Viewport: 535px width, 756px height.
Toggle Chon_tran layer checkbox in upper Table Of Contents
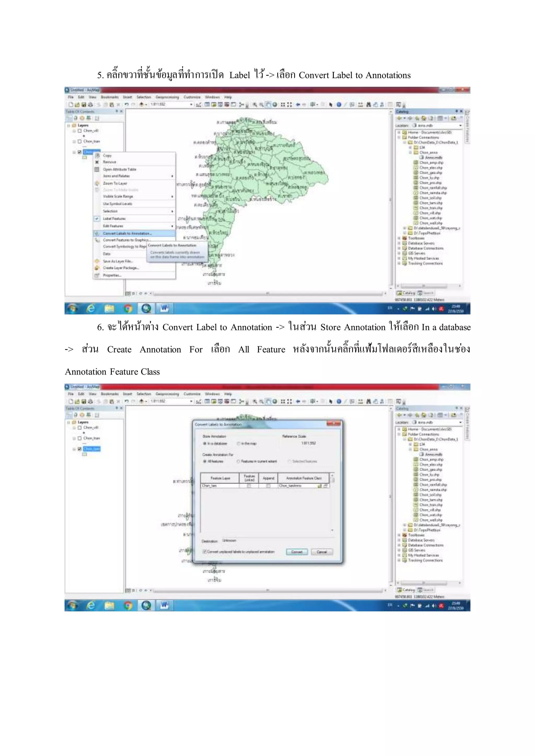pos(79,141)
